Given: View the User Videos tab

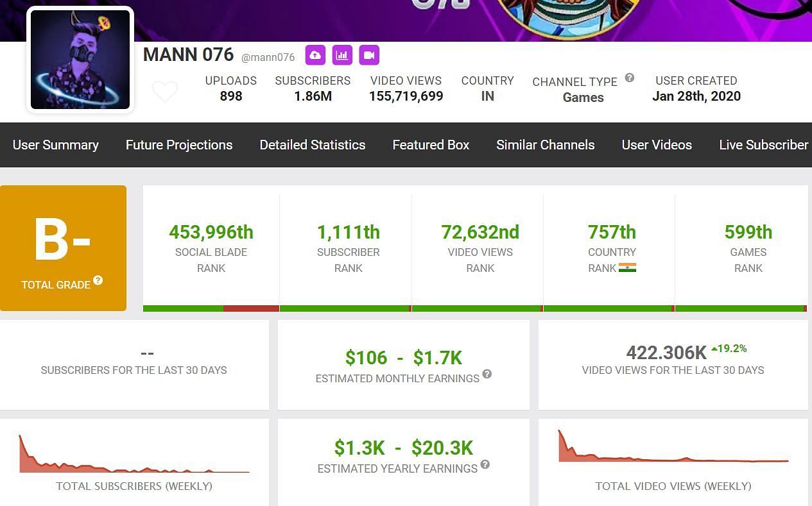Looking at the screenshot, I should (657, 145).
